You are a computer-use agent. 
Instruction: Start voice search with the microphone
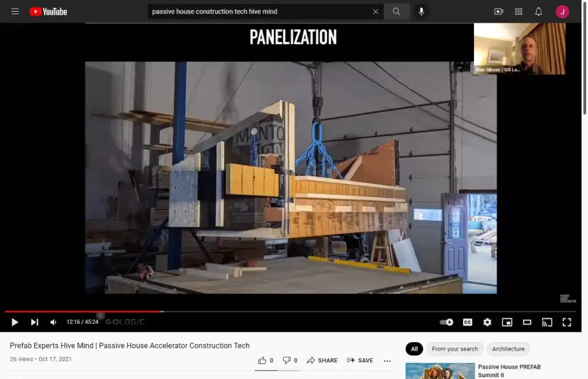click(x=421, y=12)
